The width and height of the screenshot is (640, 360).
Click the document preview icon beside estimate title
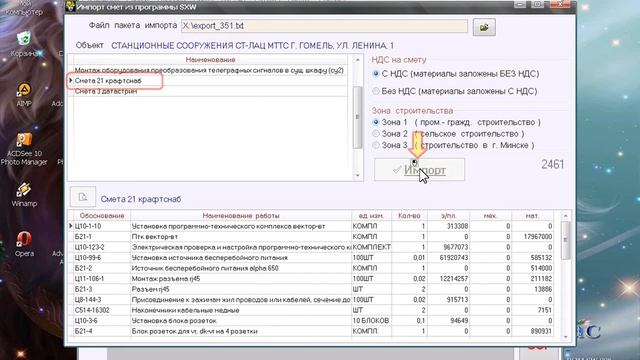tap(83, 197)
